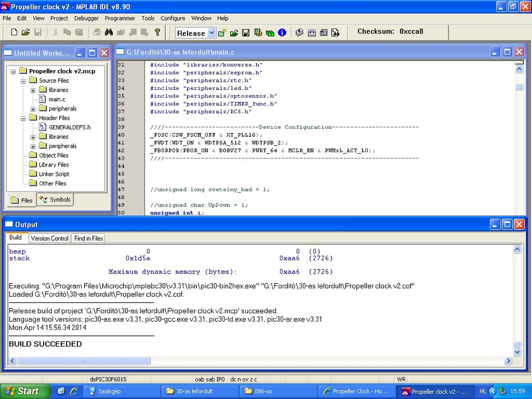
Task: Switch to the Symbols tab
Action: 55,199
